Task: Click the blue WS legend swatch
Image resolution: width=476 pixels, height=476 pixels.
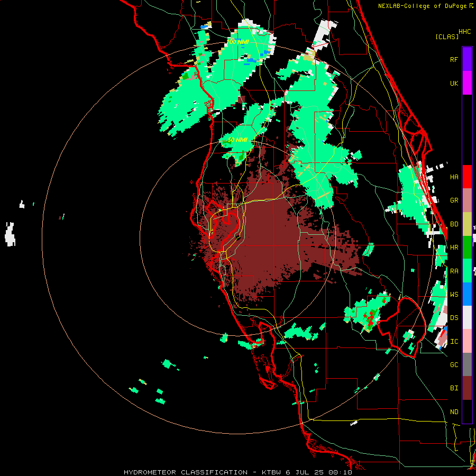Action: point(467,294)
